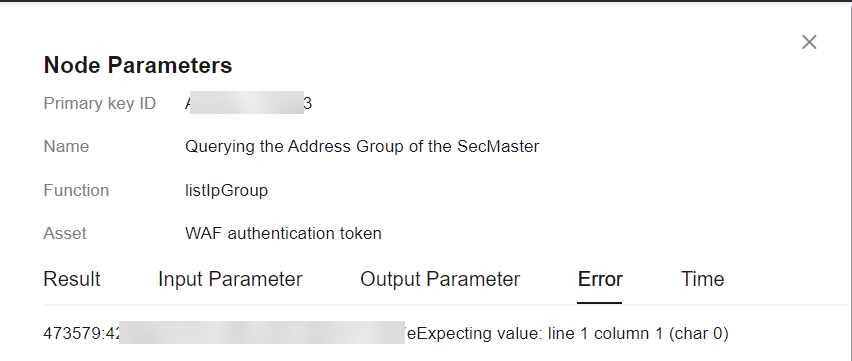Click the Primary key ID label
The height and width of the screenshot is (361, 852).
(x=99, y=103)
